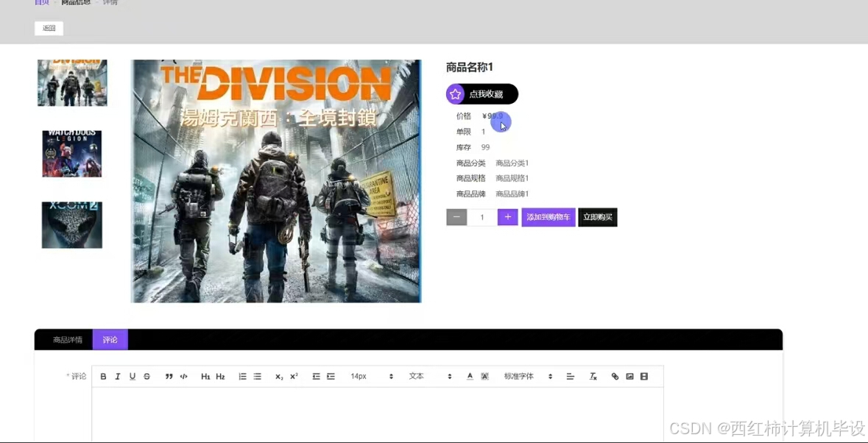
Task: Apply subscript formatting
Action: click(x=279, y=377)
